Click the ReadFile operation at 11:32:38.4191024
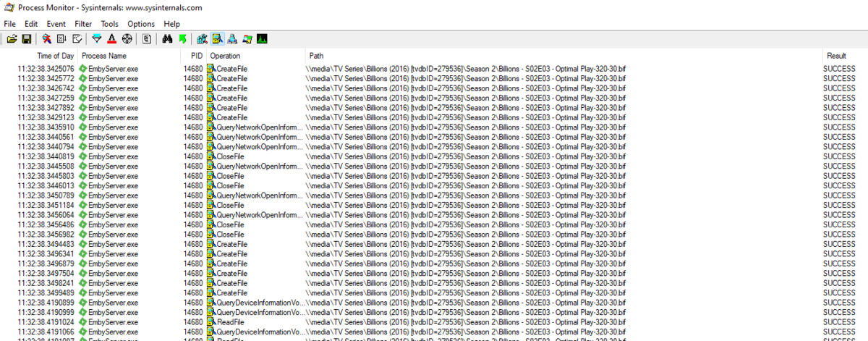This screenshot has width=868, height=341. click(230, 322)
